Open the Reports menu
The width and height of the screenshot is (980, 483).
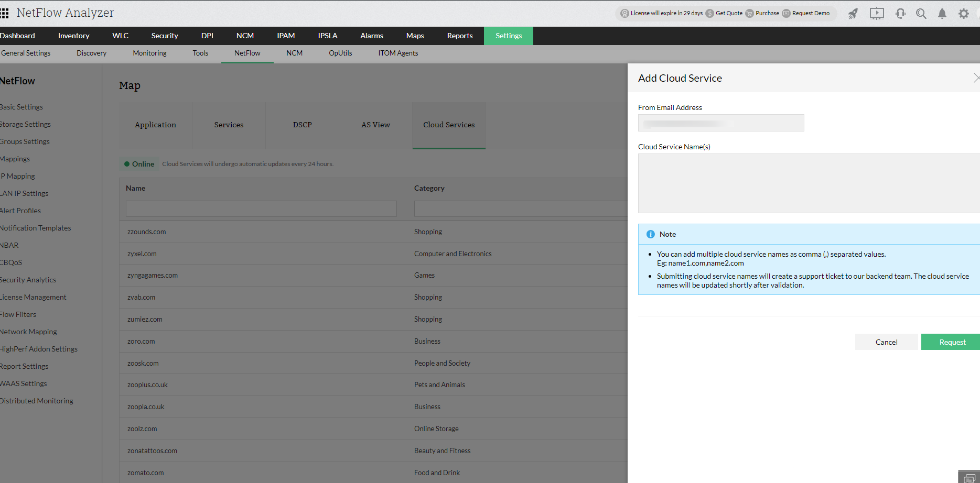(x=460, y=36)
